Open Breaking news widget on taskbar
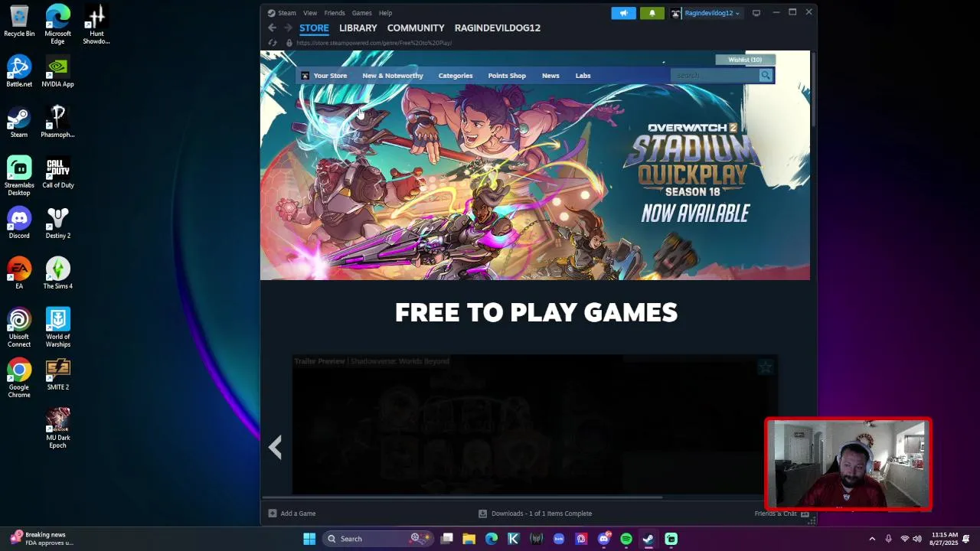The width and height of the screenshot is (980, 551). [x=42, y=539]
